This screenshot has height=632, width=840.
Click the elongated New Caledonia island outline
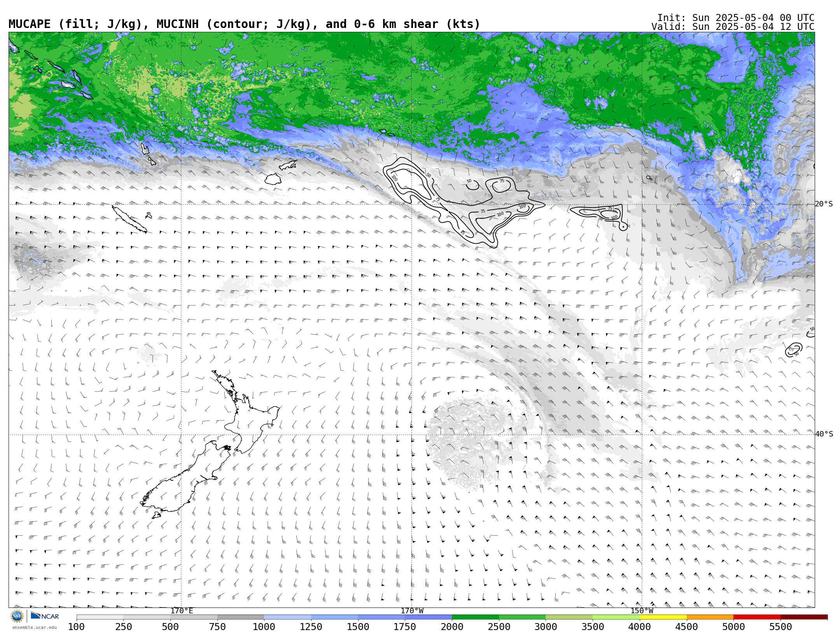[129, 219]
